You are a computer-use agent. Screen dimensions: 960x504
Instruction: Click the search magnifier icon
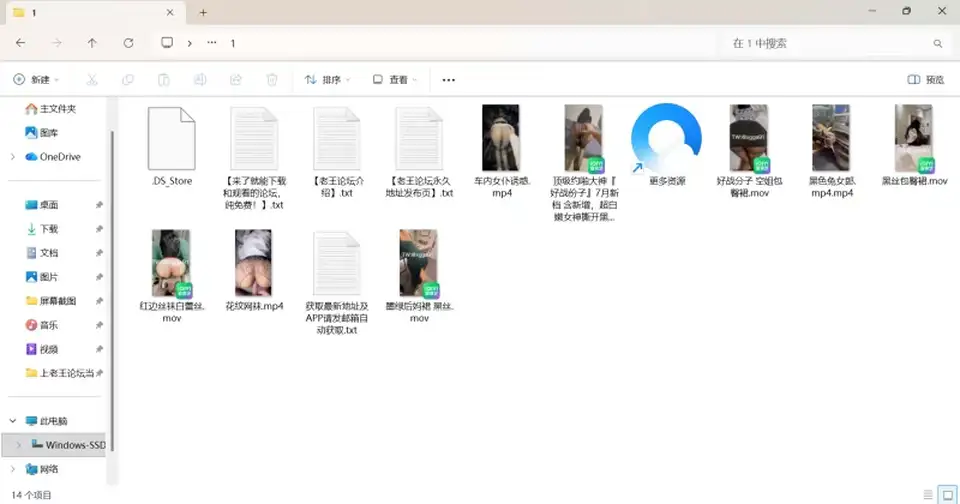937,43
